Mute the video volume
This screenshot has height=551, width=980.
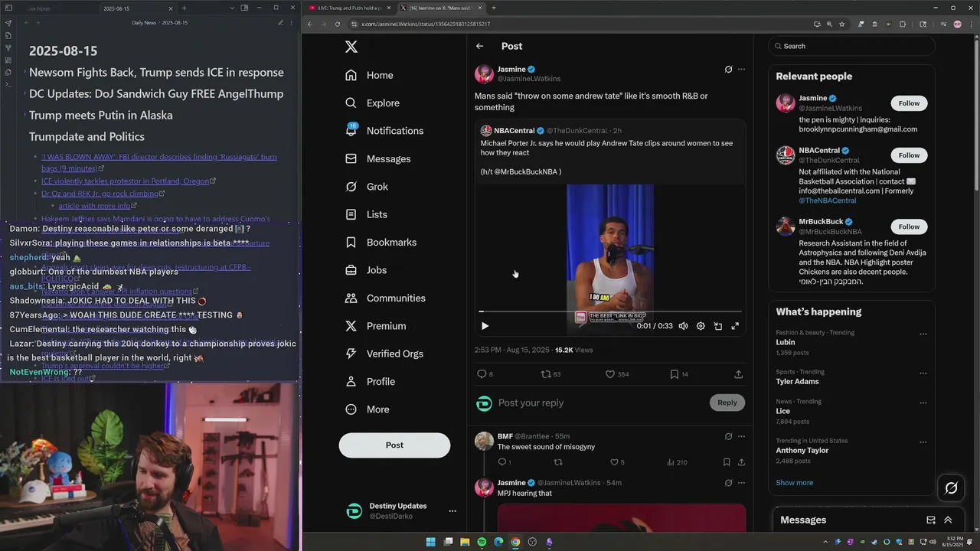[683, 326]
